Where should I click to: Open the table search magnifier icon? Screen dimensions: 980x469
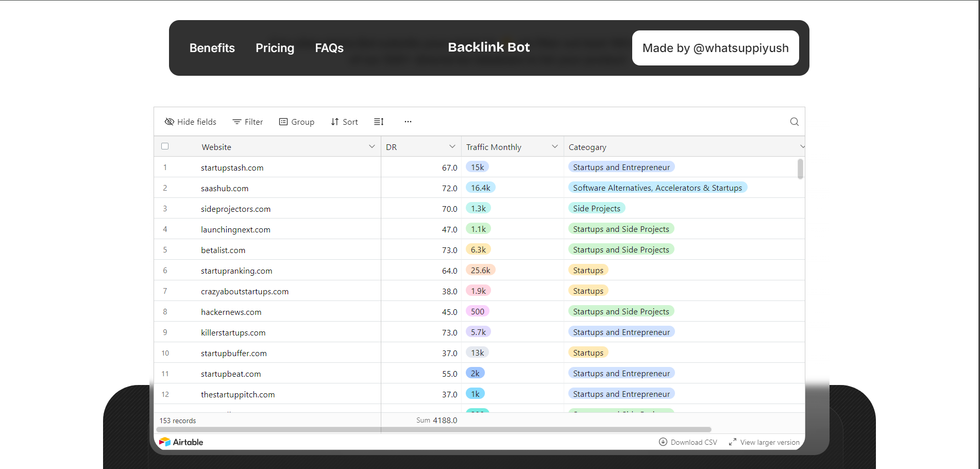[x=794, y=122]
